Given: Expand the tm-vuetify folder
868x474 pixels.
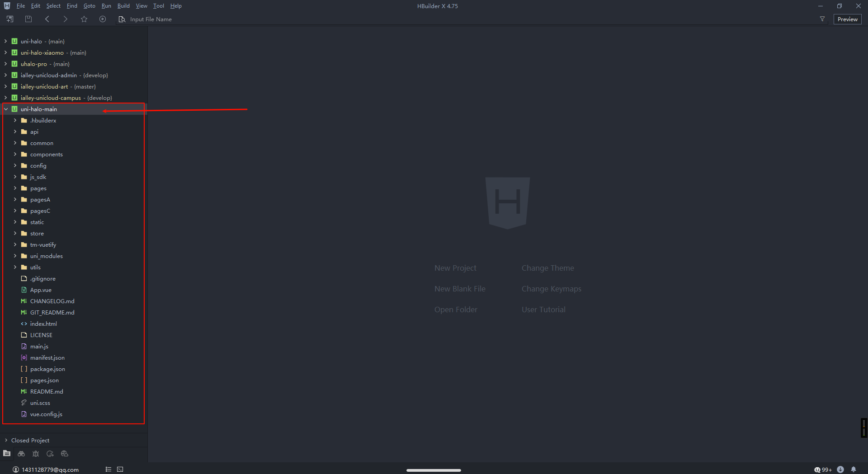Looking at the screenshot, I should point(15,244).
